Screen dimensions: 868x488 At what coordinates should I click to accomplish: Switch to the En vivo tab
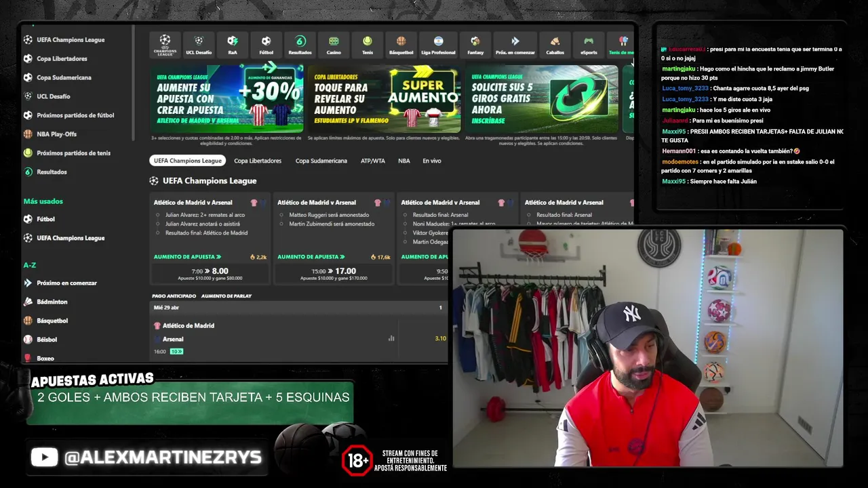coord(432,161)
